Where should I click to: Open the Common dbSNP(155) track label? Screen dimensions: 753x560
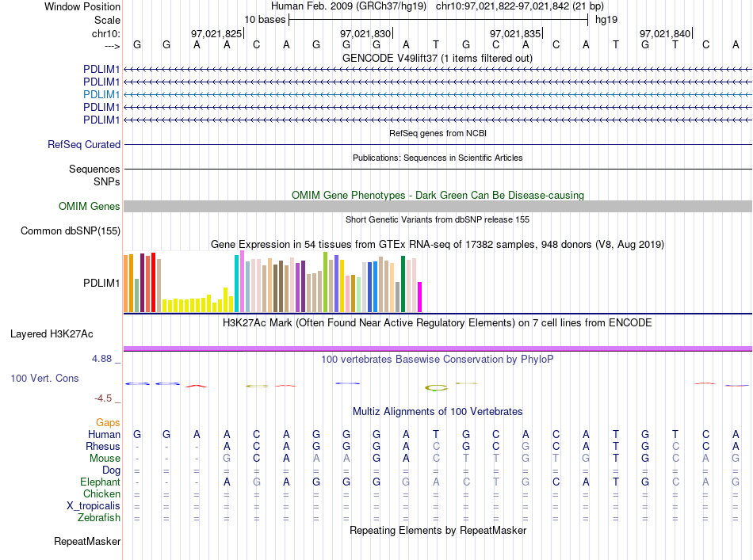71,230
